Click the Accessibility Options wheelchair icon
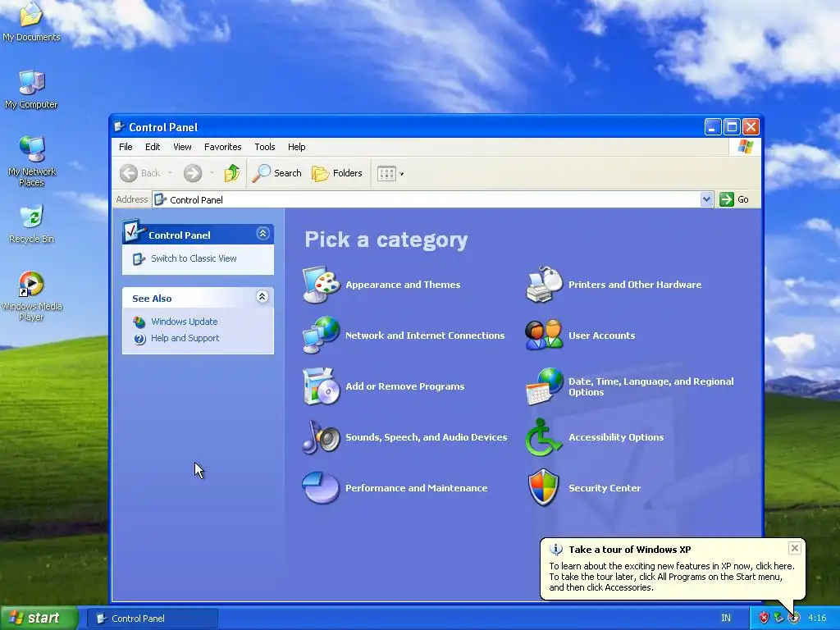Screen dimensions: 840x630 tap(544, 437)
